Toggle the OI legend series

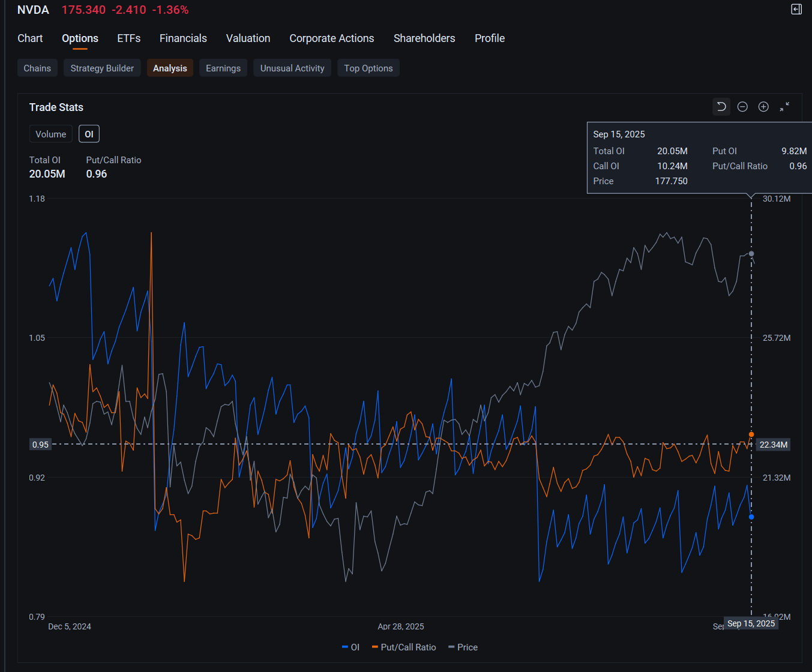coord(351,647)
